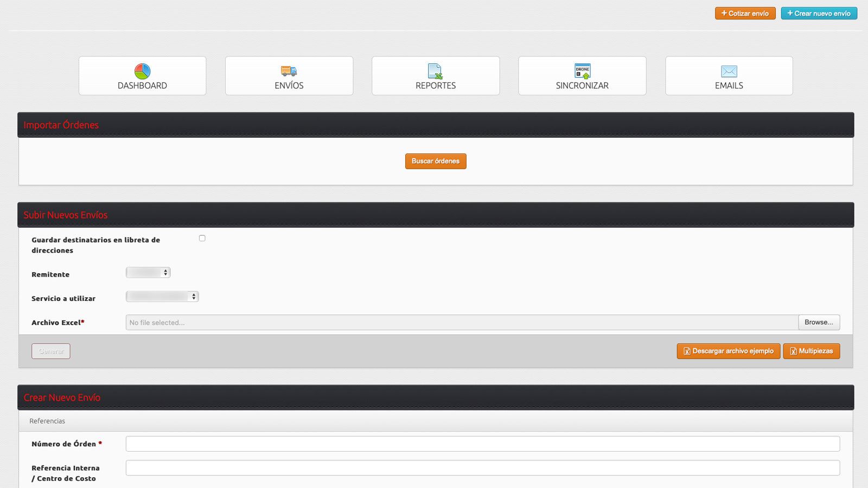Screen dimensions: 868x488
Task: Click Descargar archivo ejemplo button
Action: (x=729, y=351)
